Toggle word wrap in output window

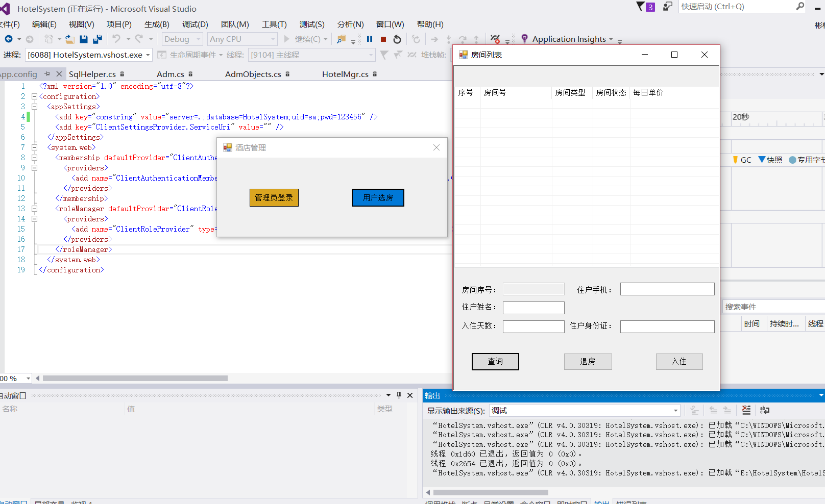click(x=765, y=410)
